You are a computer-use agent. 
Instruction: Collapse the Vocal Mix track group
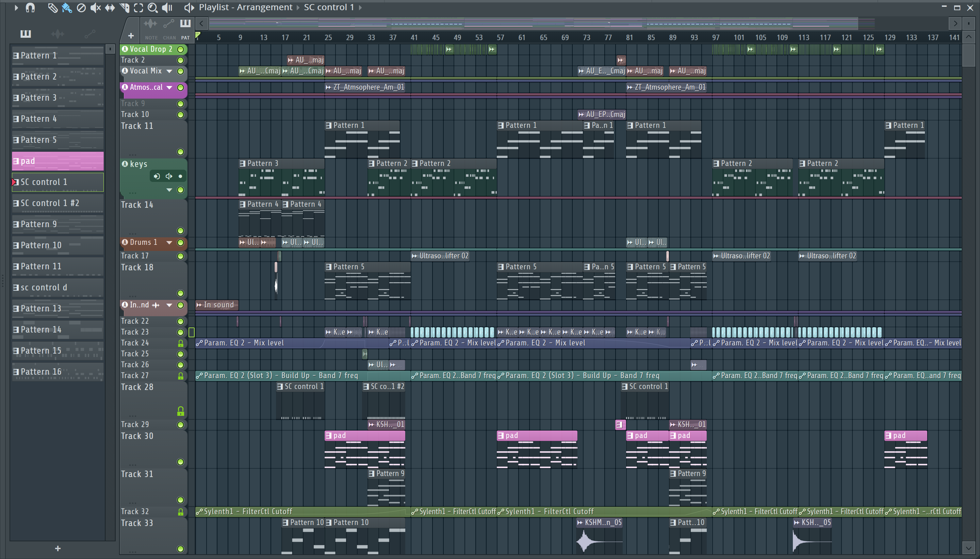coord(169,71)
